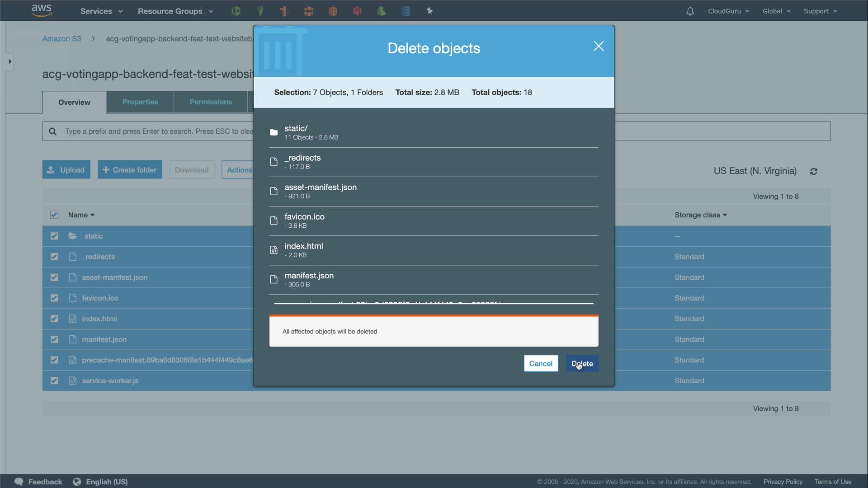Click the blue database shortcut icon

pyautogui.click(x=406, y=11)
